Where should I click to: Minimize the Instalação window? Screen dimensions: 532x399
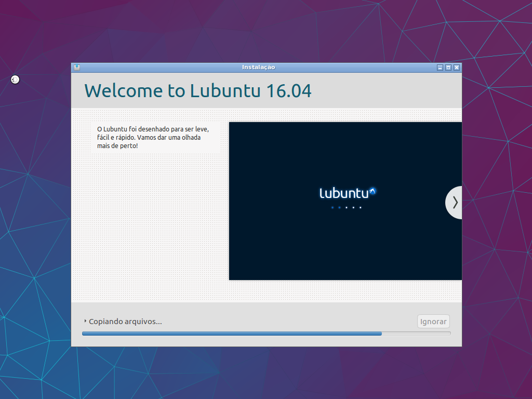coord(440,68)
